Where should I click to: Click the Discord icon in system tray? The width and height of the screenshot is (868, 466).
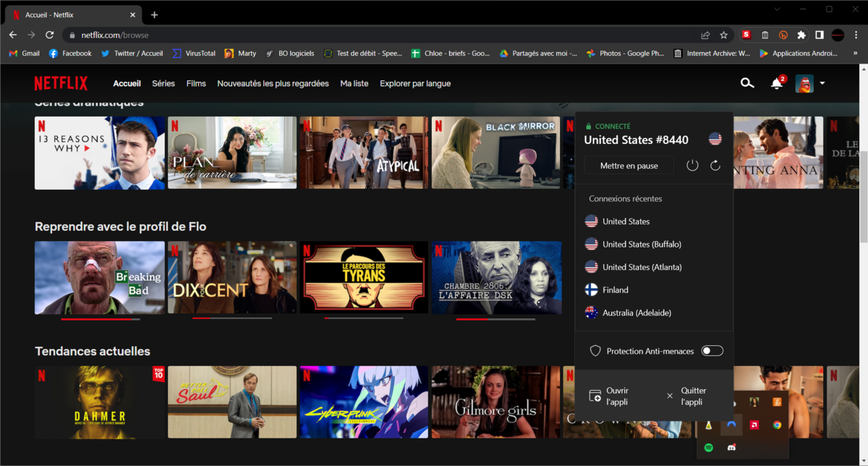click(x=731, y=448)
